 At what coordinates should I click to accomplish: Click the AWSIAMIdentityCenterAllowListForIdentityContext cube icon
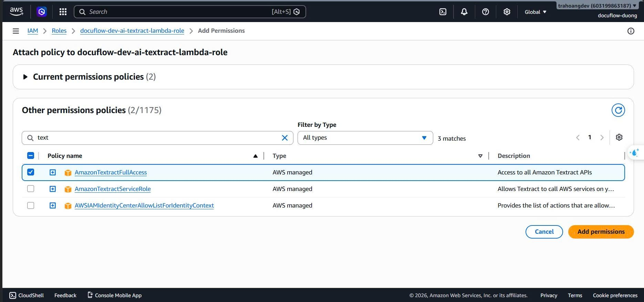[68, 206]
